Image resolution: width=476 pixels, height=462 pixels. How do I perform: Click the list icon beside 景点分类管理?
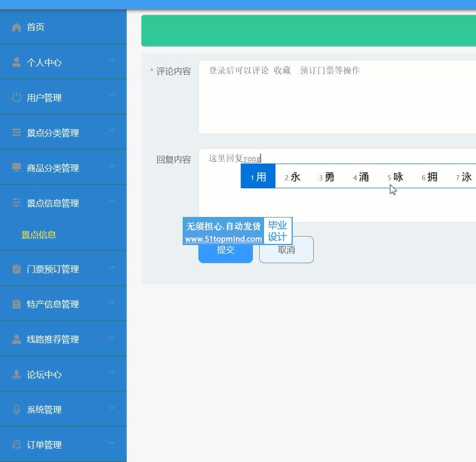pyautogui.click(x=16, y=132)
